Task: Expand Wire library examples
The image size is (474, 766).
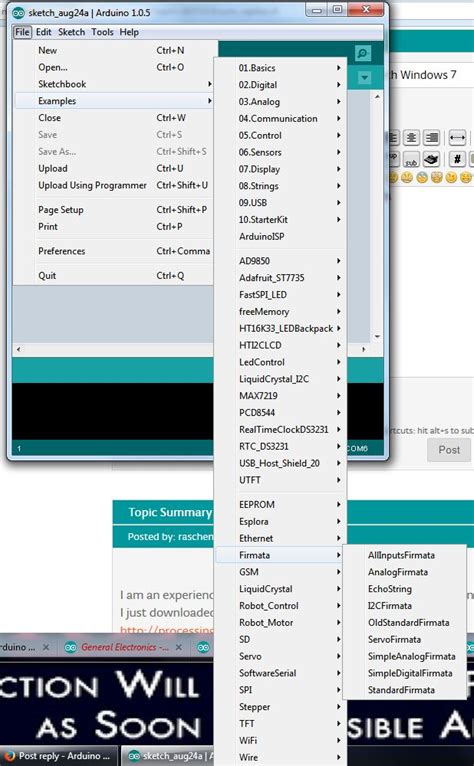Action: pyautogui.click(x=280, y=757)
